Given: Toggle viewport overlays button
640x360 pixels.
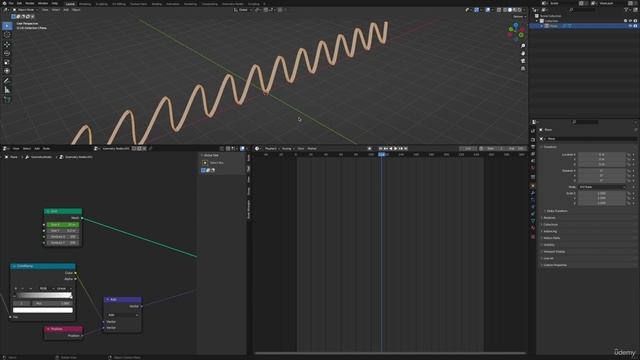Looking at the screenshot, I should click(x=488, y=10).
